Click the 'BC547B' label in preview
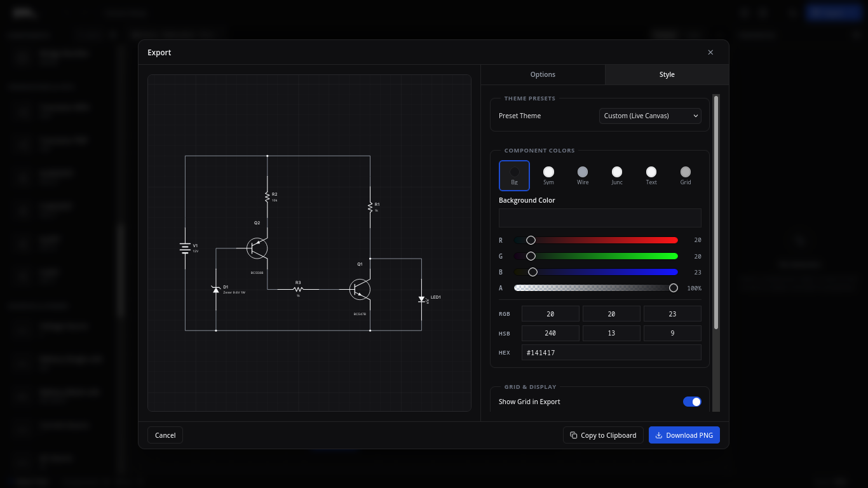This screenshot has width=868, height=488. tap(360, 314)
